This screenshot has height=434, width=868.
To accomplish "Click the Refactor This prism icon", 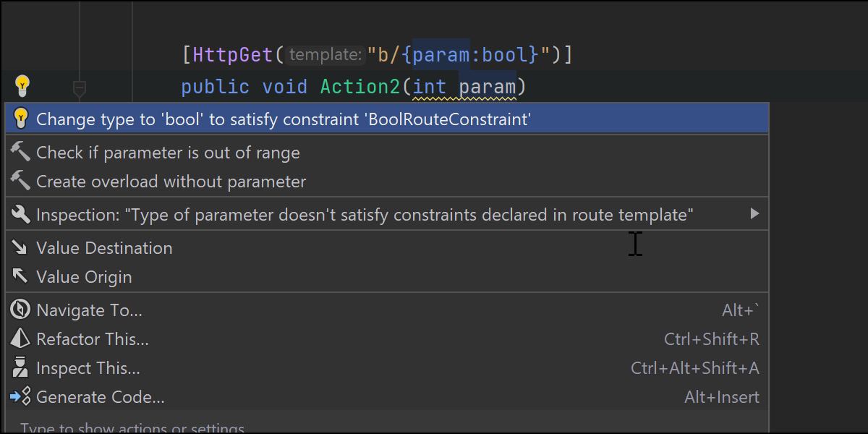I will (20, 339).
